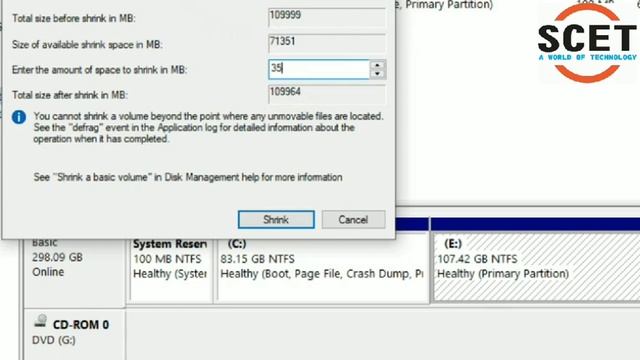Screen dimensions: 640x360
Task: Select the (E:) 107.42 GB partition
Action: coord(536,267)
